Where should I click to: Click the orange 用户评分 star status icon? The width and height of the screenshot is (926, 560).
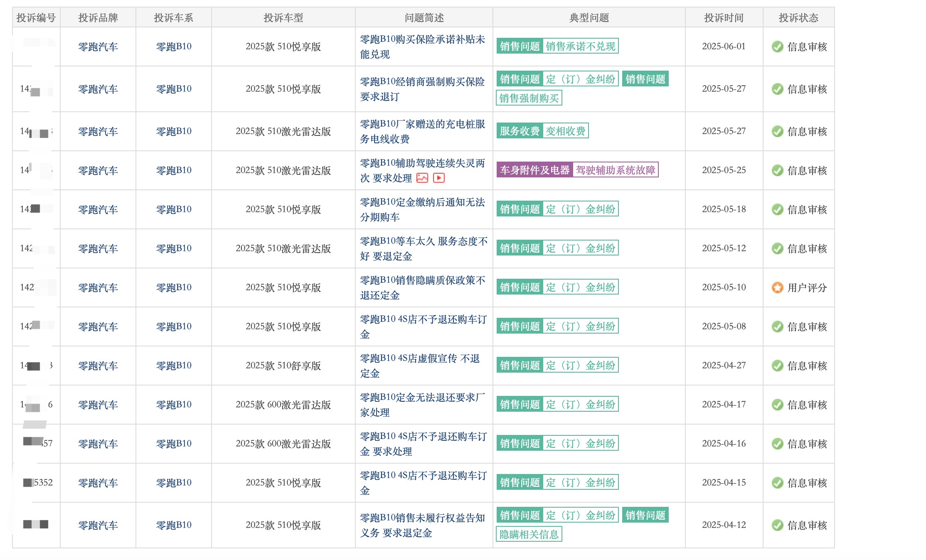pos(777,287)
